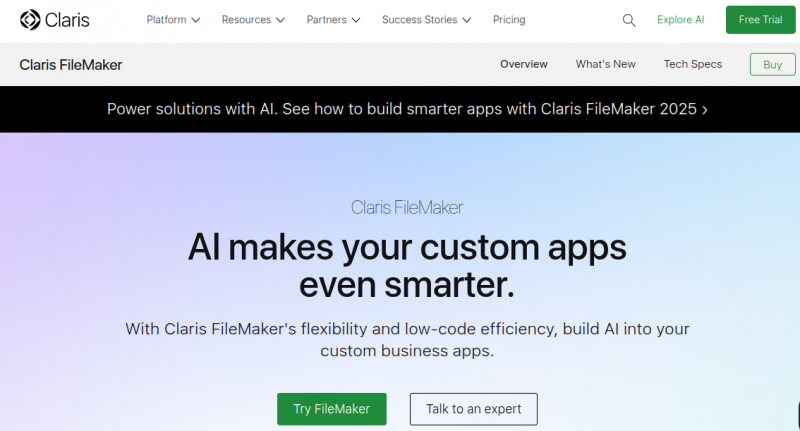Click the Success Stories chevron arrow
The width and height of the screenshot is (800, 431).
(x=467, y=20)
